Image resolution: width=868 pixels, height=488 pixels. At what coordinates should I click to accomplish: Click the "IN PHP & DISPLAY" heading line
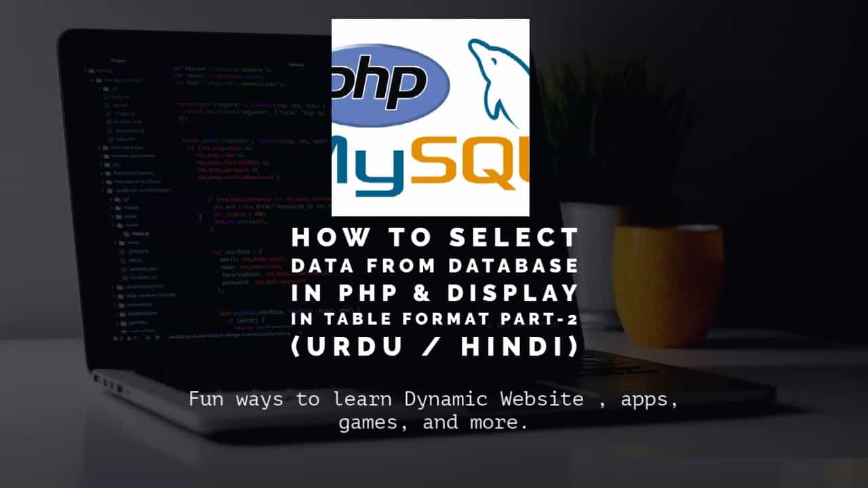coord(435,293)
